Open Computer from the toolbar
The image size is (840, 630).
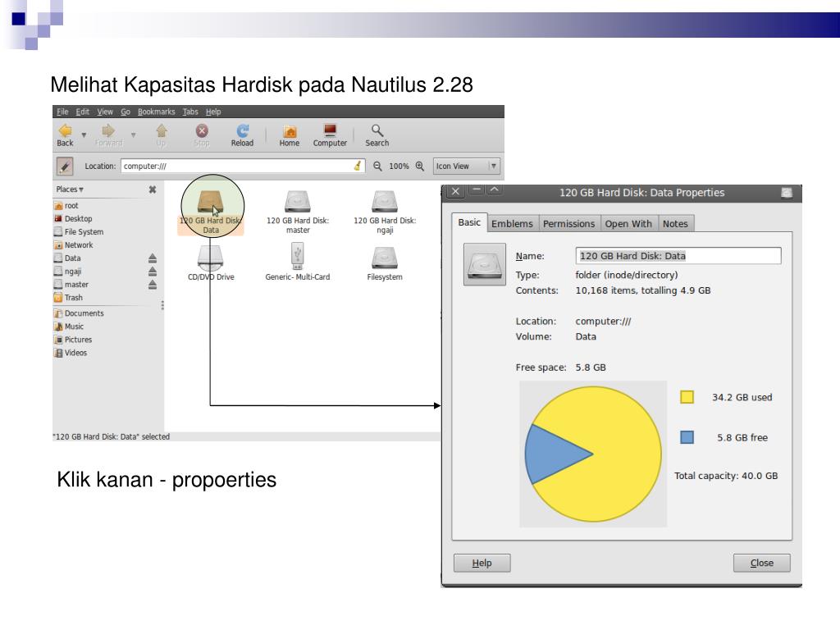pyautogui.click(x=330, y=135)
